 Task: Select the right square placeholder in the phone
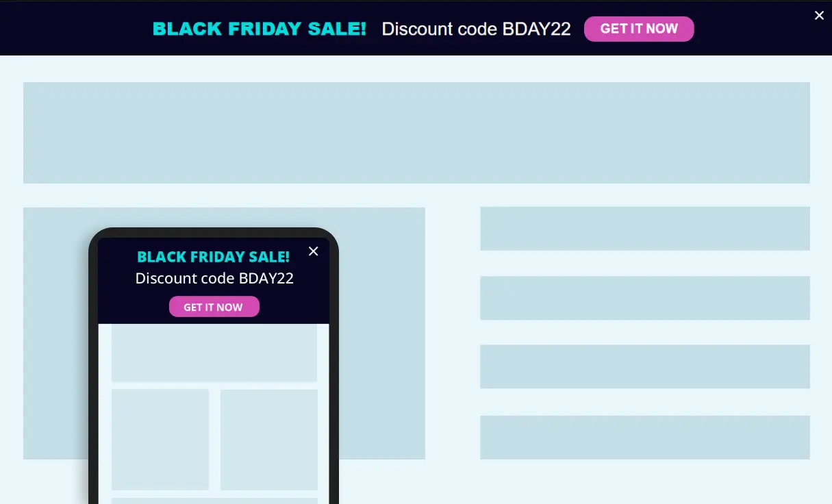point(268,440)
